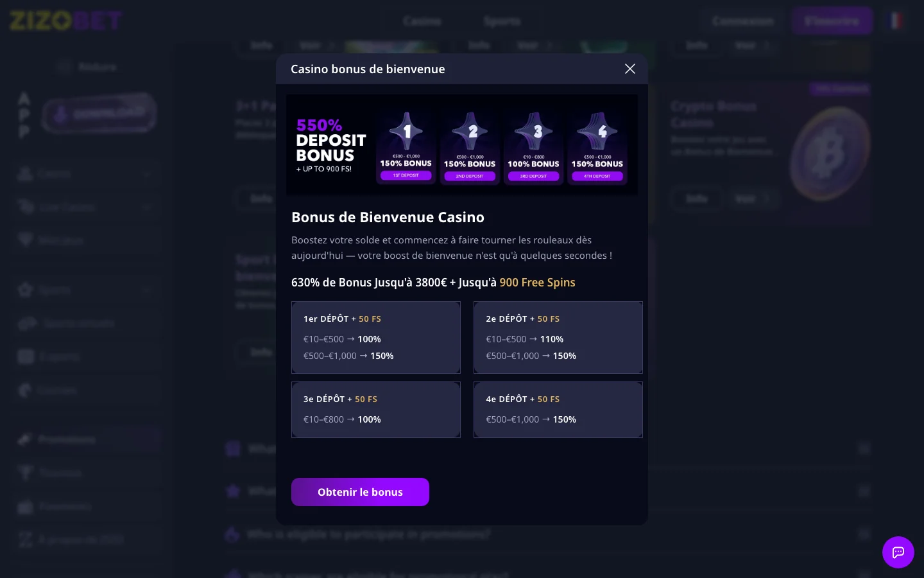This screenshot has height=578, width=924.
Task: Select the 1st deposit 150% bonus tile
Action: click(406, 146)
